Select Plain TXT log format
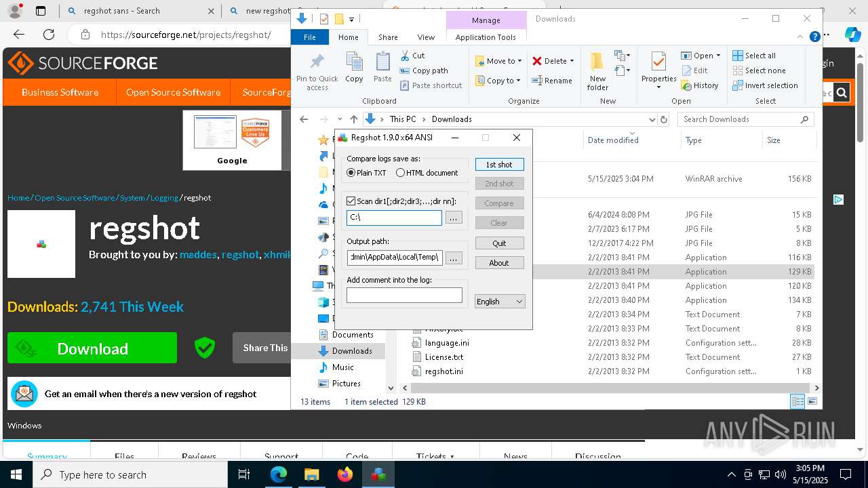 point(367,173)
